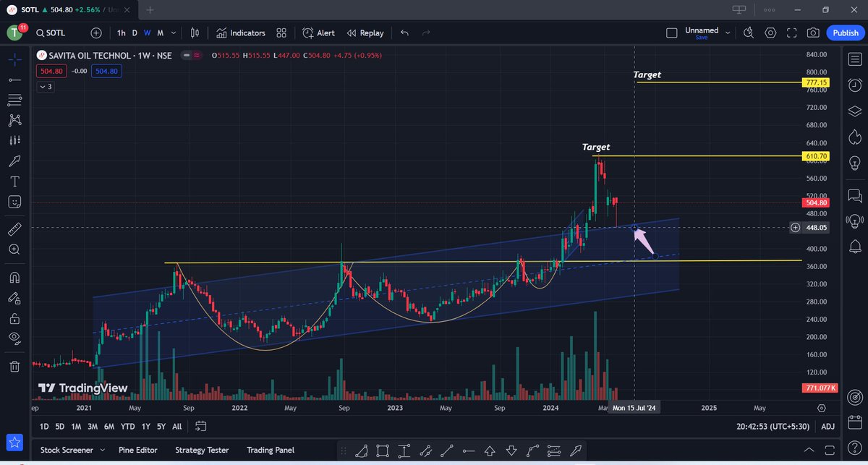868x465 pixels.
Task: Open the quick search lightning icon
Action: click(x=749, y=33)
